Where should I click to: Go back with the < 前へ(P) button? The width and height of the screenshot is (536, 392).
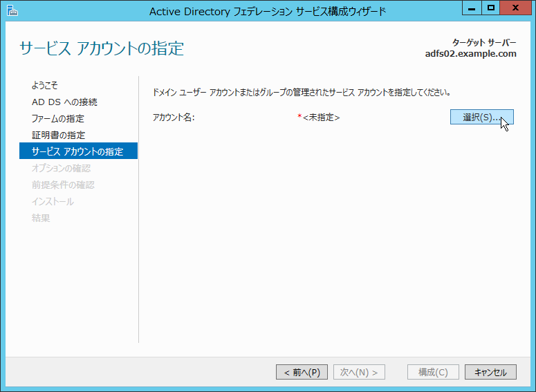tap(302, 372)
